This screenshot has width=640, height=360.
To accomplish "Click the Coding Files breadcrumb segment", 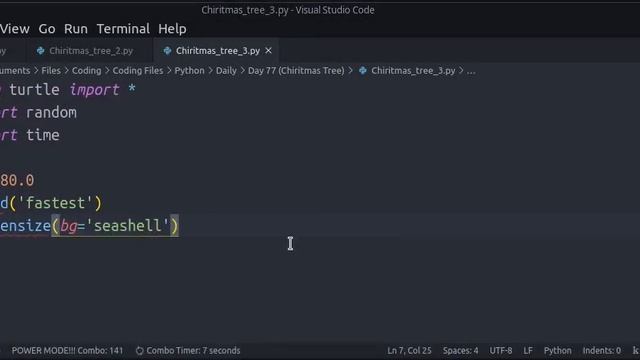I will point(138,71).
